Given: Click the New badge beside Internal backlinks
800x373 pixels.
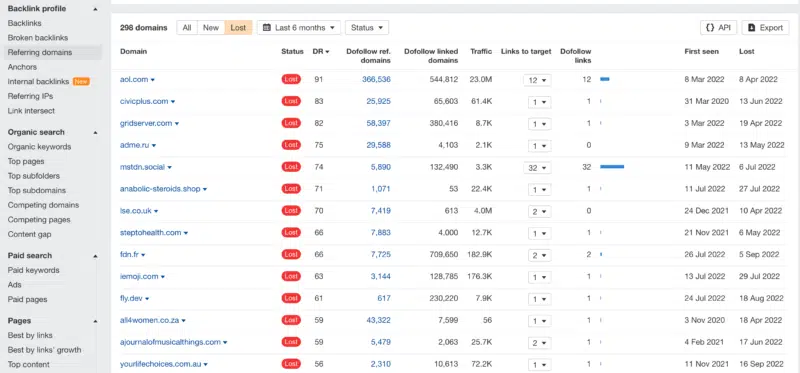Looking at the screenshot, I should 81,82.
